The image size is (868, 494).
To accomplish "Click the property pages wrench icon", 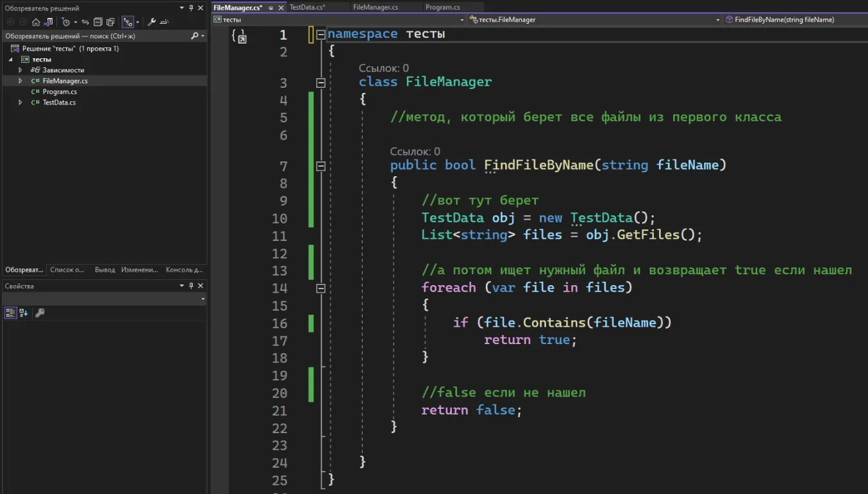I will pyautogui.click(x=40, y=313).
